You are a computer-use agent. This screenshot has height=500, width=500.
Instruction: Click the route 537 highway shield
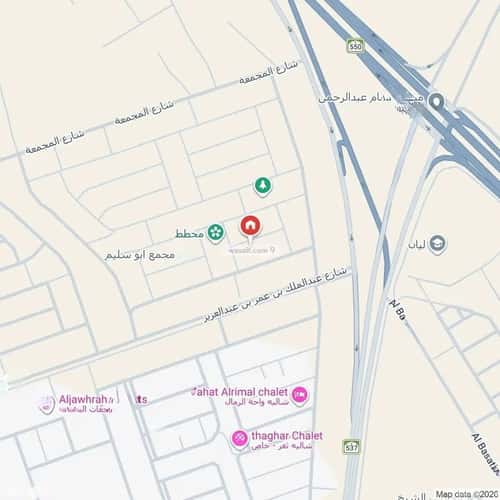pyautogui.click(x=352, y=447)
